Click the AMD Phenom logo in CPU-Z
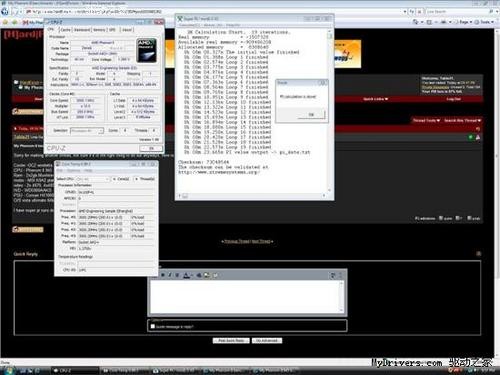Screen dimensions: 500x375 (146, 51)
